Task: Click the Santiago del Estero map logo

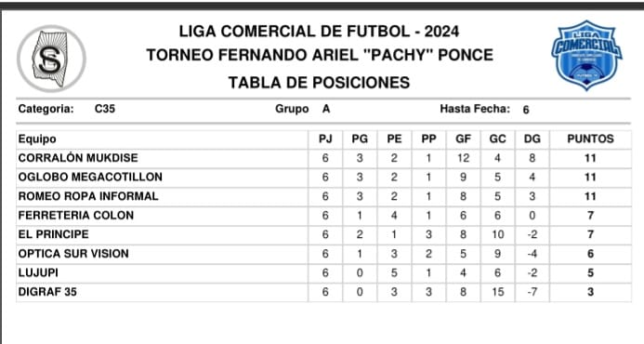Action: click(52, 59)
